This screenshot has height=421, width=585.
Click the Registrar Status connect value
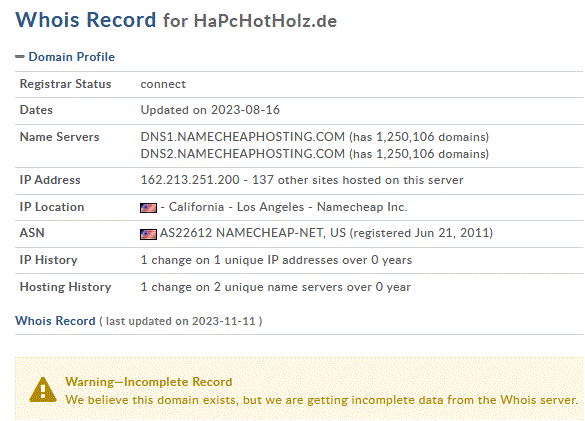163,84
